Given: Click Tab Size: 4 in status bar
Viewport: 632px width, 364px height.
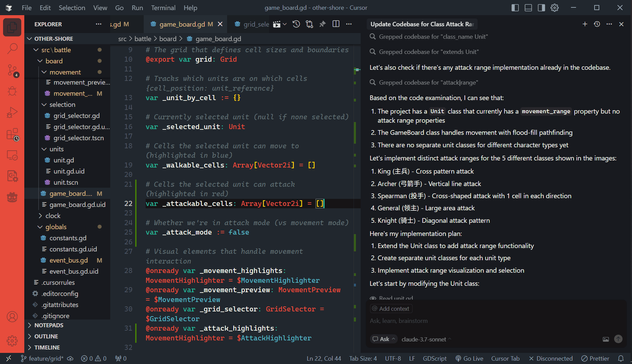Looking at the screenshot, I should (363, 358).
